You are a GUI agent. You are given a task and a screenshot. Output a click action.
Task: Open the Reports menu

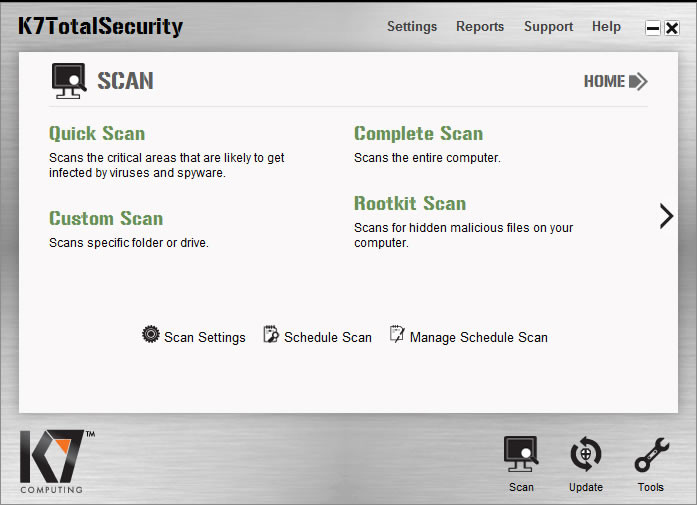[480, 27]
